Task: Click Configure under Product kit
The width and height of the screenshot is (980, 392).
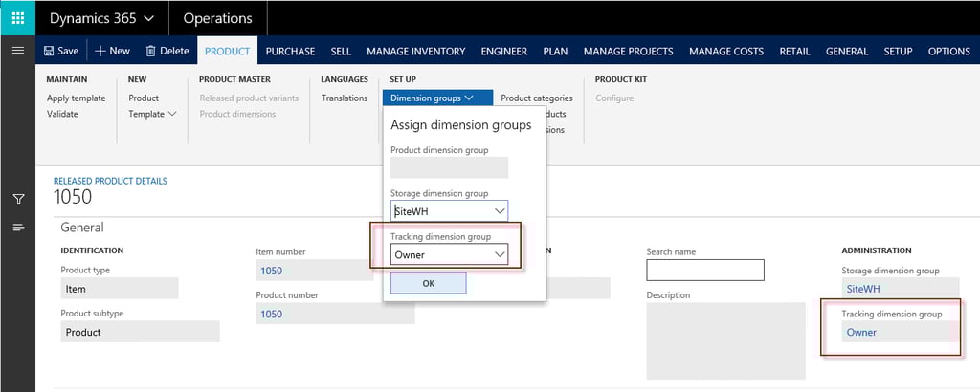Action: (614, 98)
